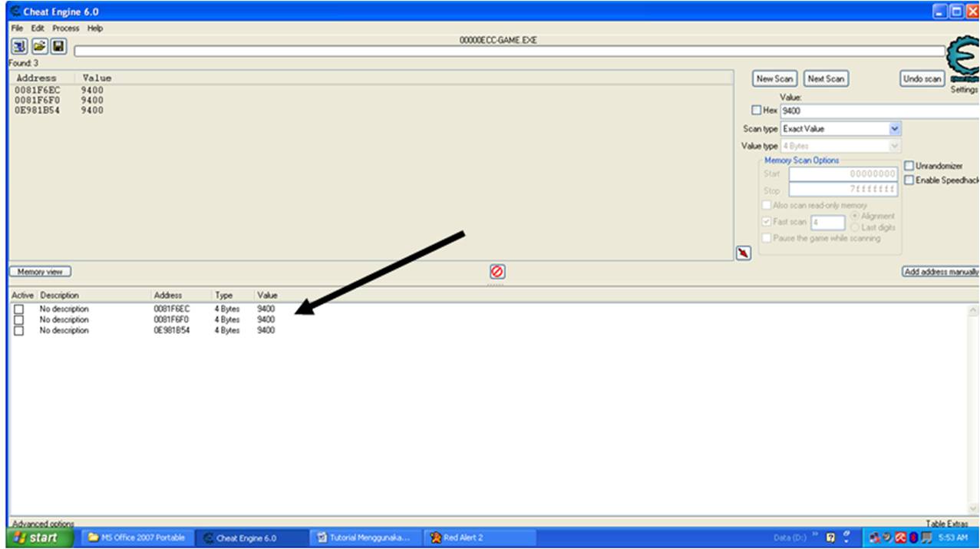Click the red arrow copy-to-address-list icon
Screen dimensions: 980x549
click(743, 253)
